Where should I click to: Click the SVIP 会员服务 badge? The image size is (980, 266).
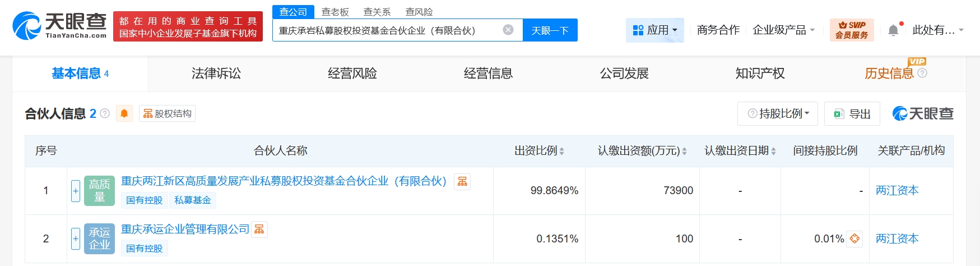click(x=851, y=30)
